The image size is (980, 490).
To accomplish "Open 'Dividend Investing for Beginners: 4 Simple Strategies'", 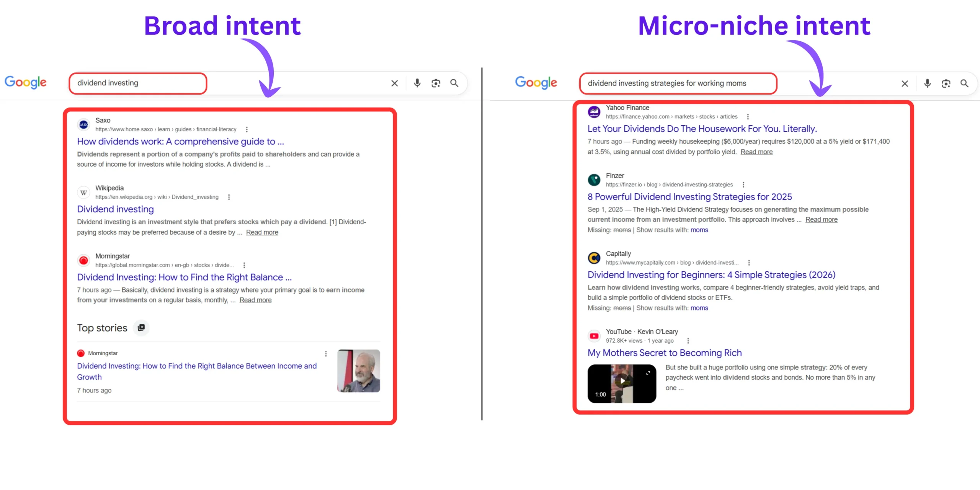I will coord(711,275).
